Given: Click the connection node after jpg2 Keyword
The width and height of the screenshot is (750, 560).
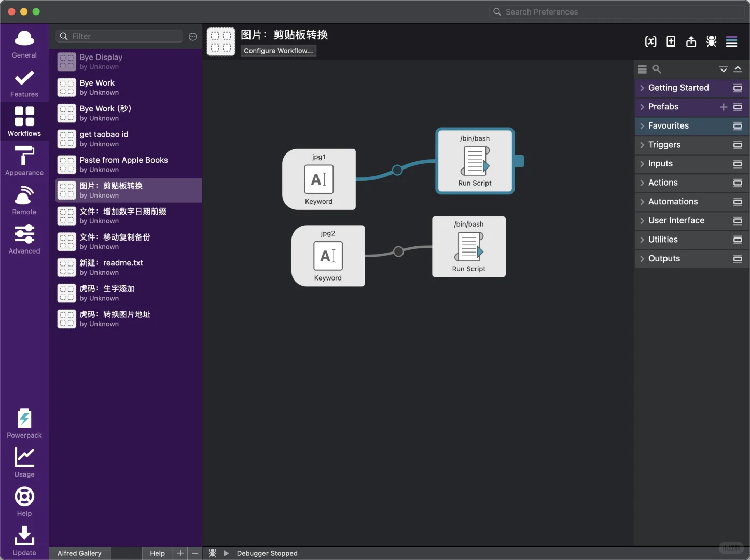Looking at the screenshot, I should click(x=398, y=251).
